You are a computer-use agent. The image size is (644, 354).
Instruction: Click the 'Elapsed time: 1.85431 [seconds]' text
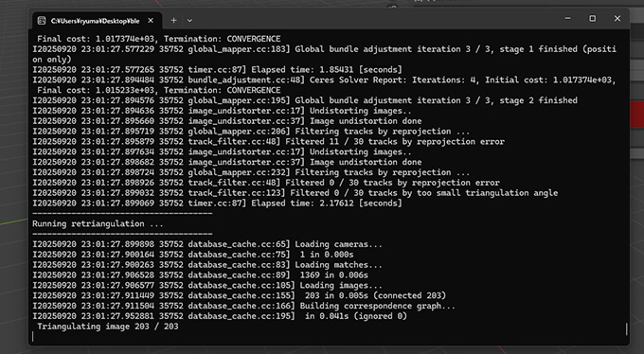point(327,69)
